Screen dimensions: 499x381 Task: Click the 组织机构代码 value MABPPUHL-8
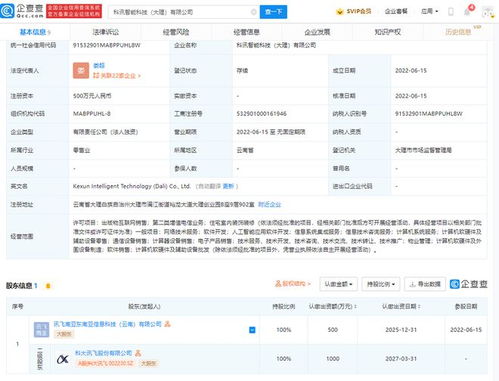coord(92,114)
